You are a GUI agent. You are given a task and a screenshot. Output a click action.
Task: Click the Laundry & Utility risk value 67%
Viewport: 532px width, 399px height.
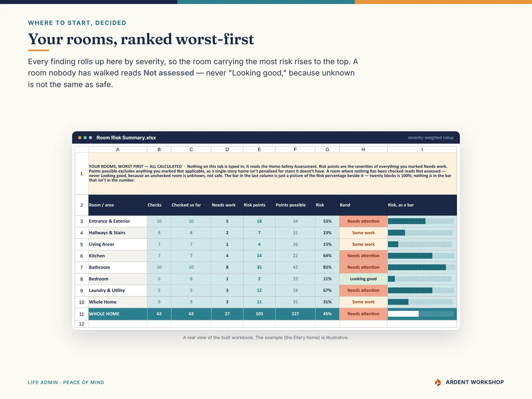coord(328,290)
